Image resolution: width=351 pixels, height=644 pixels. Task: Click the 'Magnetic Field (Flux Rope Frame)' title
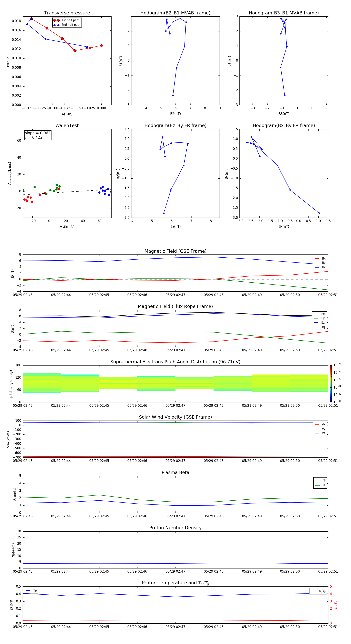(x=175, y=307)
